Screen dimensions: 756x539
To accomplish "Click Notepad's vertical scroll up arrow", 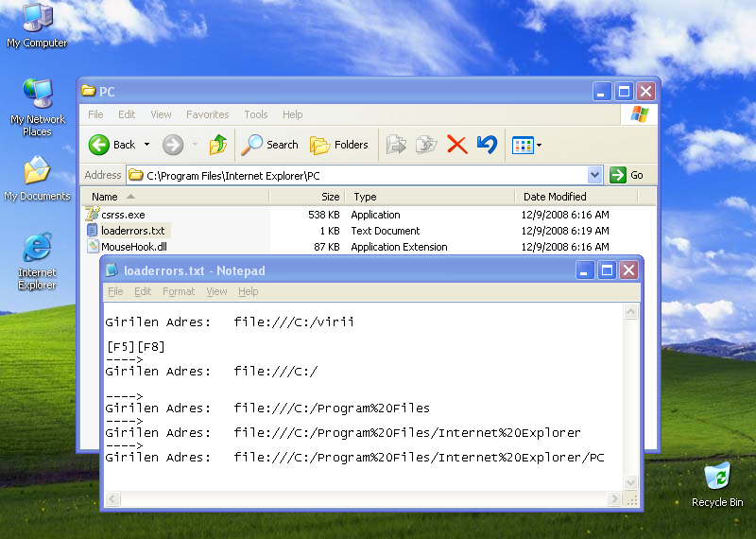I will click(630, 312).
